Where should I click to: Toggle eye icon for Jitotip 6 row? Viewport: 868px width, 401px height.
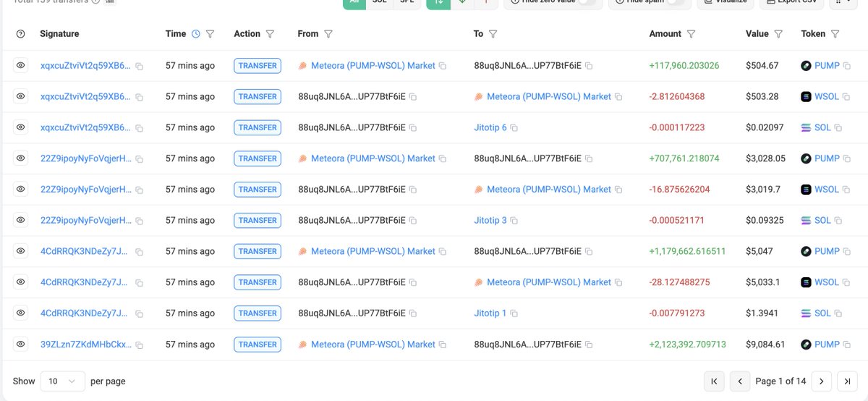point(21,127)
